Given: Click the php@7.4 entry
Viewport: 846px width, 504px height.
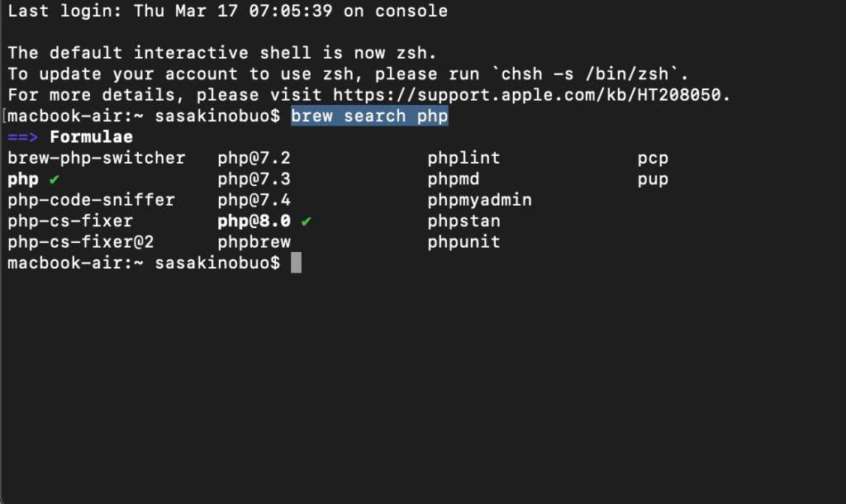Looking at the screenshot, I should 254,200.
